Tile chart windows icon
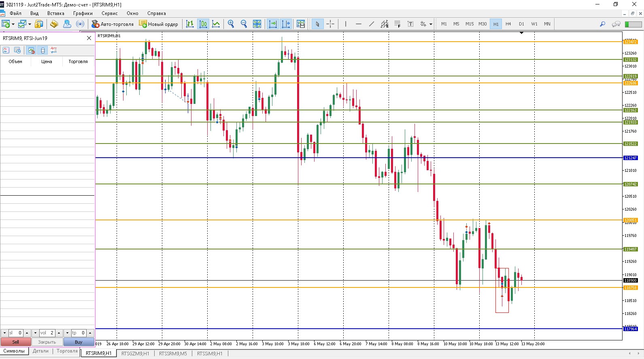The width and height of the screenshot is (644, 359). 257,24
